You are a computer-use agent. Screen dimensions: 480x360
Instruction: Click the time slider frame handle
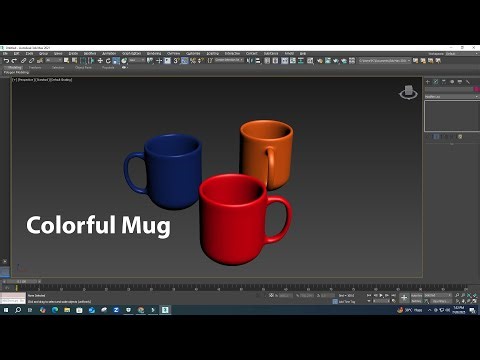click(x=22, y=282)
